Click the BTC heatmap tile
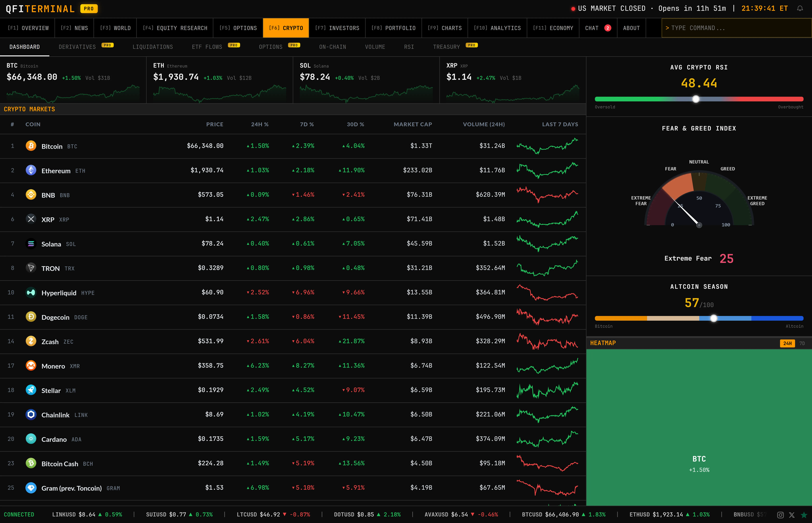The height and width of the screenshot is (523, 812). (x=699, y=428)
